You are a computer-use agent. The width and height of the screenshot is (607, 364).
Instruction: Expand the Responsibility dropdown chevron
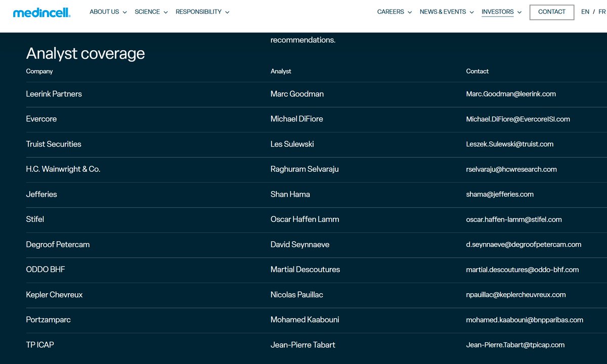(227, 12)
